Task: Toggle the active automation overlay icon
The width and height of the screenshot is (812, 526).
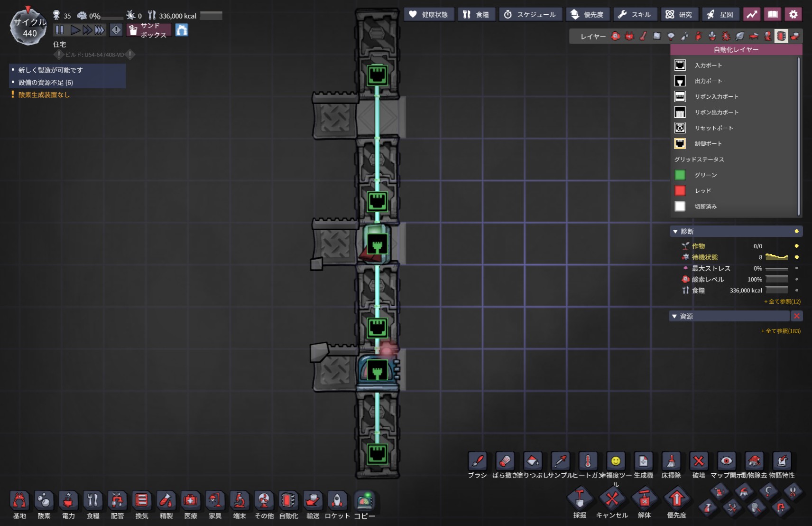Action: tap(781, 36)
